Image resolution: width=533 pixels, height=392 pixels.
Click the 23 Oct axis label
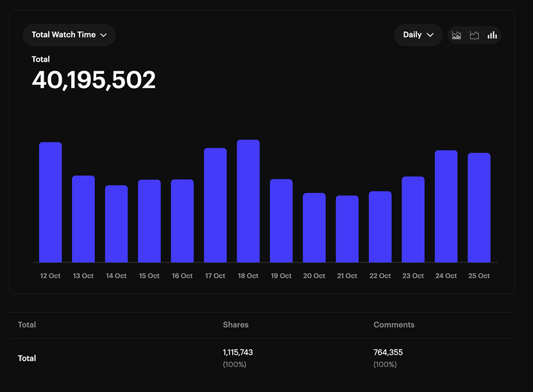tap(413, 276)
